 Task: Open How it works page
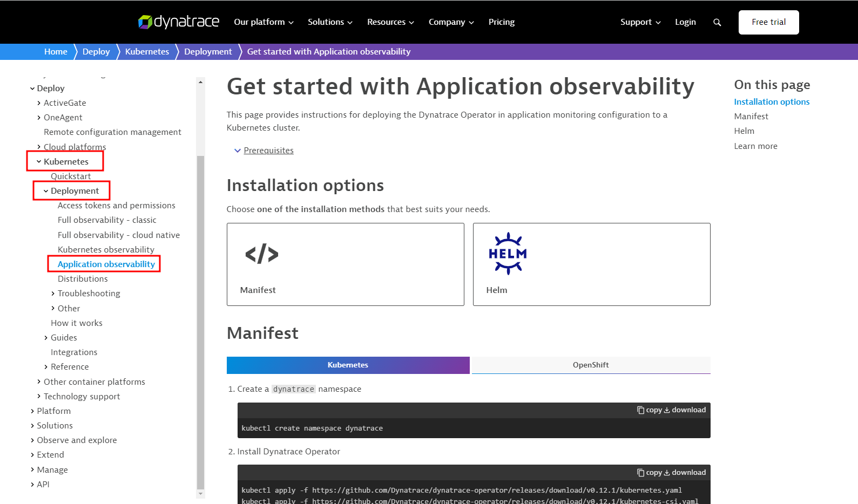(x=77, y=323)
